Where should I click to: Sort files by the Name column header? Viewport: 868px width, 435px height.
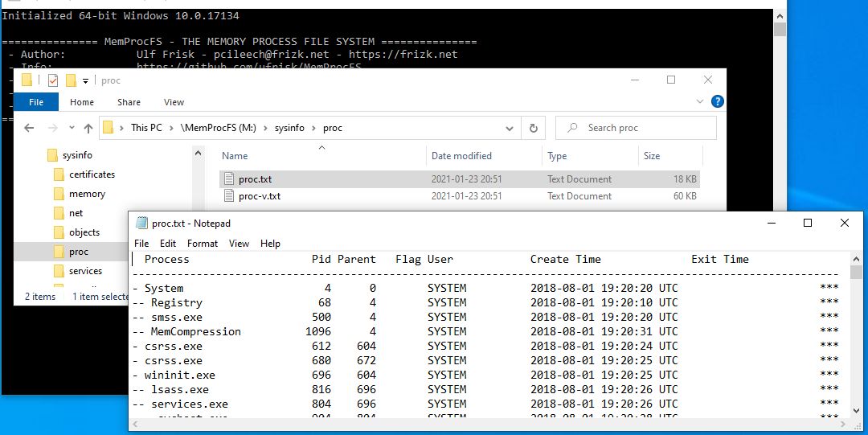[x=322, y=156]
